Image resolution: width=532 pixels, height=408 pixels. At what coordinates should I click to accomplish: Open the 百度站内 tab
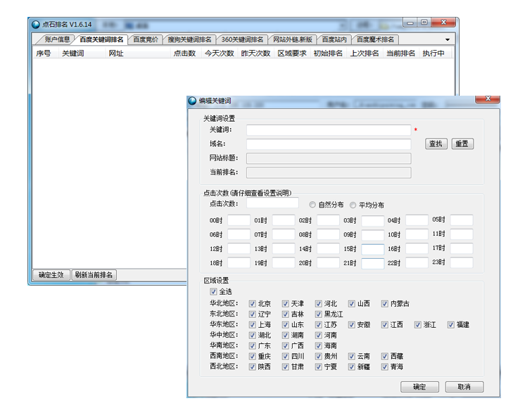pos(334,39)
